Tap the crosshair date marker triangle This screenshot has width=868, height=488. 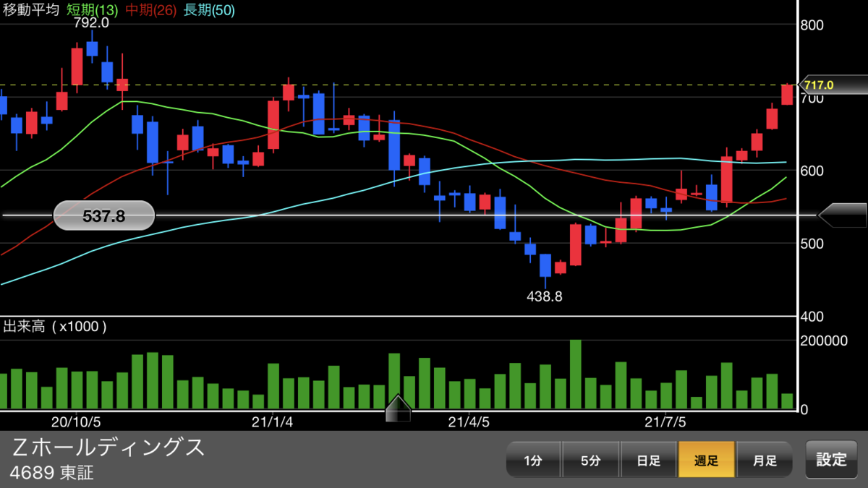click(x=398, y=408)
